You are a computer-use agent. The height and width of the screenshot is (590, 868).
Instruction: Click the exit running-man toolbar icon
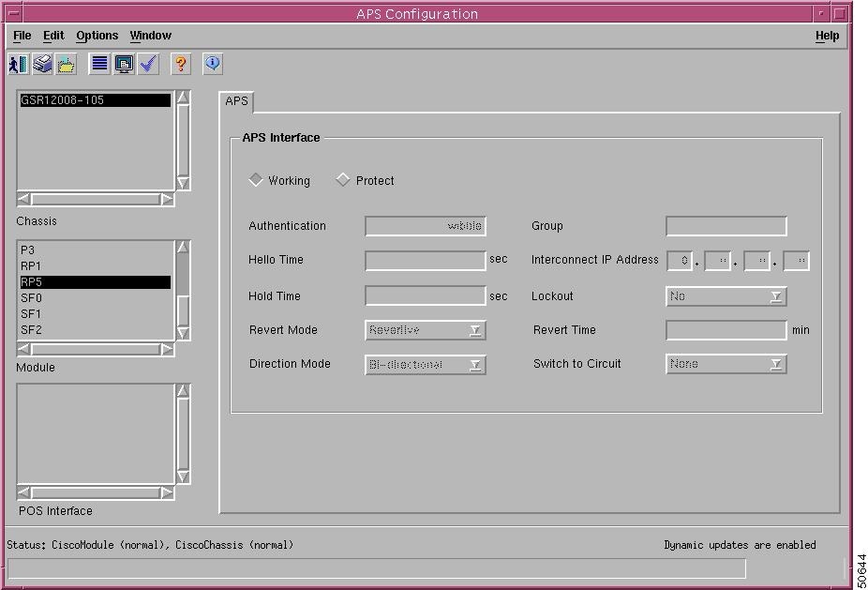pos(18,64)
